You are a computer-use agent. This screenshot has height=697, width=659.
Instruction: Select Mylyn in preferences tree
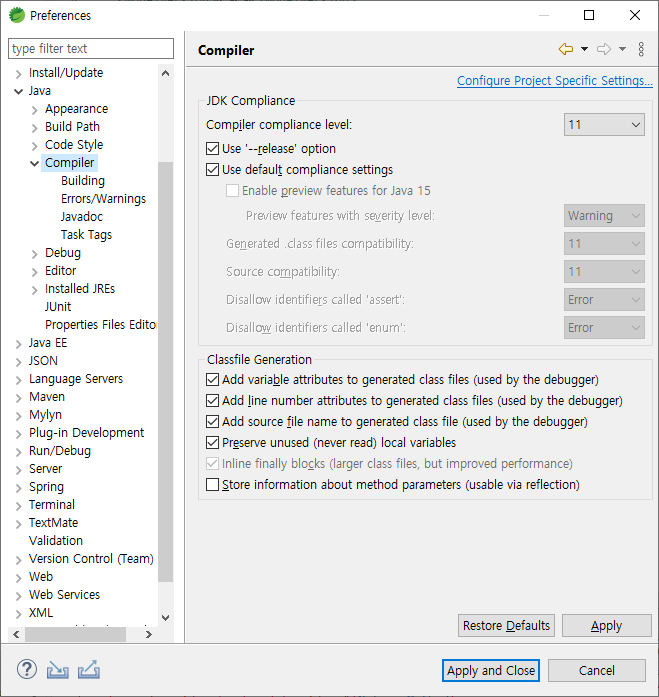[x=45, y=415]
